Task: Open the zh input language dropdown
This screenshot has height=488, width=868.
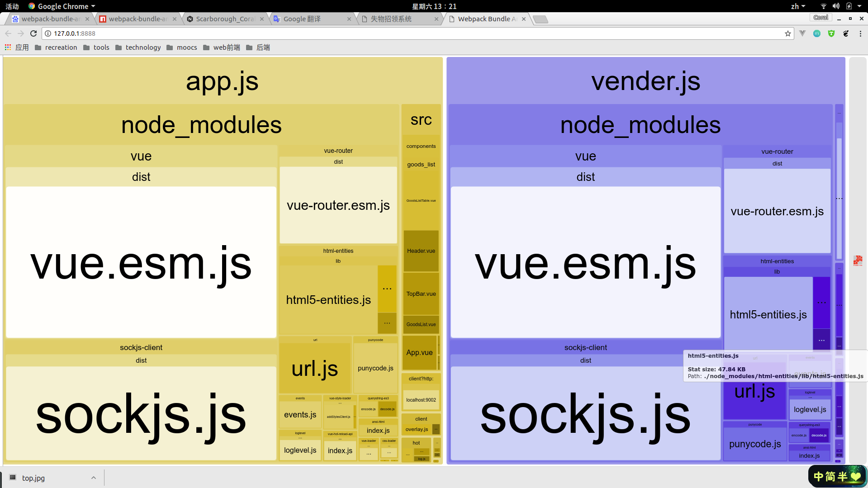Action: tap(798, 6)
